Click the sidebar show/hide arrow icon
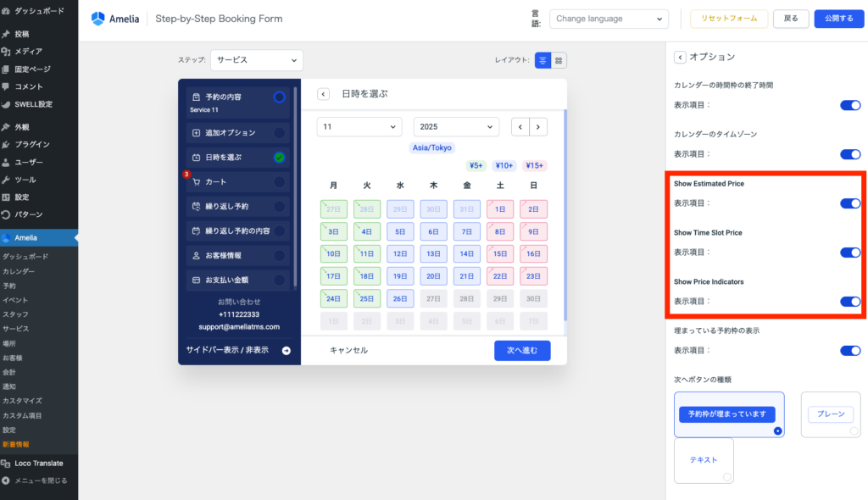The width and height of the screenshot is (868, 500). pos(287,350)
